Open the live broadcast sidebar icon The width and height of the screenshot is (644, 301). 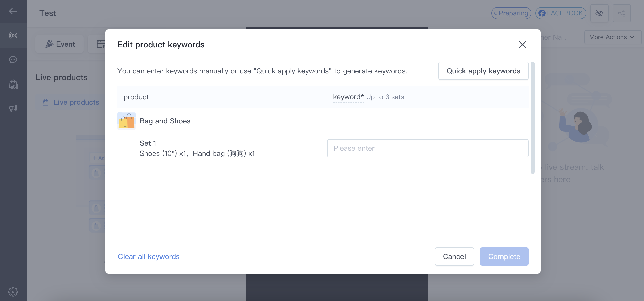pos(13,35)
